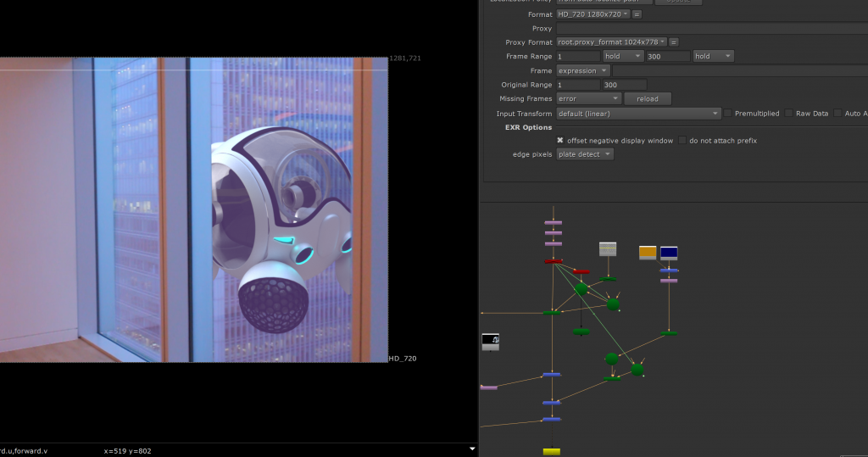This screenshot has width=868, height=457.
Task: Click the 'Input Transform' label
Action: [524, 114]
